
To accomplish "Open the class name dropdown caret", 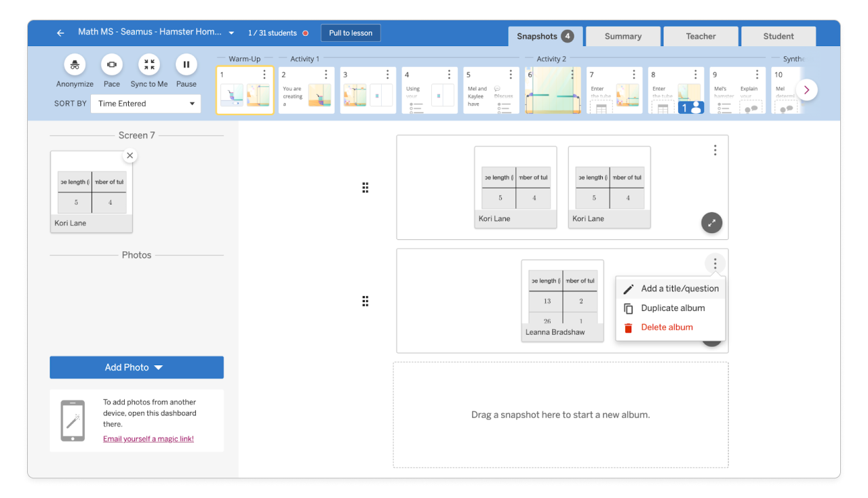I will pyautogui.click(x=231, y=32).
